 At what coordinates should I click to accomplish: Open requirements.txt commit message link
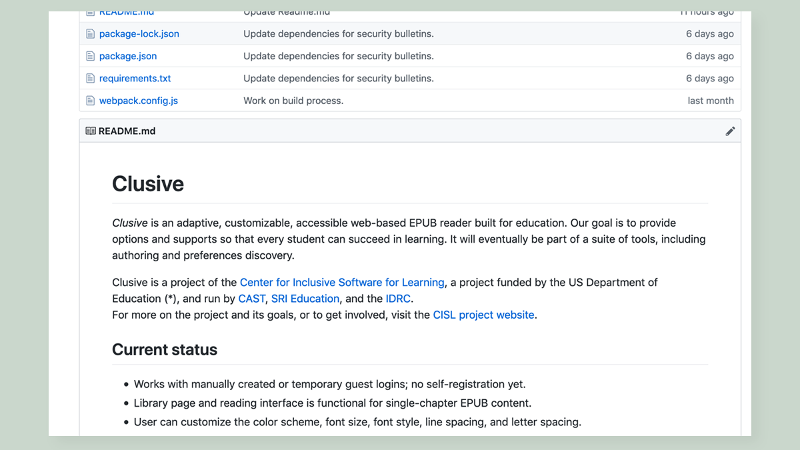[x=338, y=78]
